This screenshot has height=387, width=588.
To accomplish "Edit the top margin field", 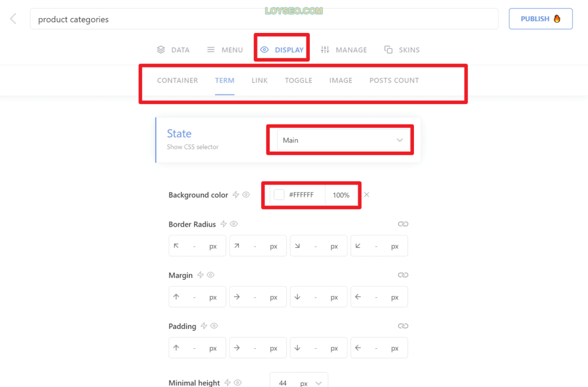I will (197, 297).
